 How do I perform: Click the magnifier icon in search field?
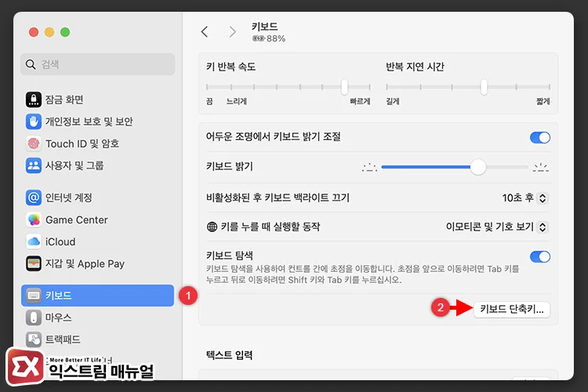point(31,64)
